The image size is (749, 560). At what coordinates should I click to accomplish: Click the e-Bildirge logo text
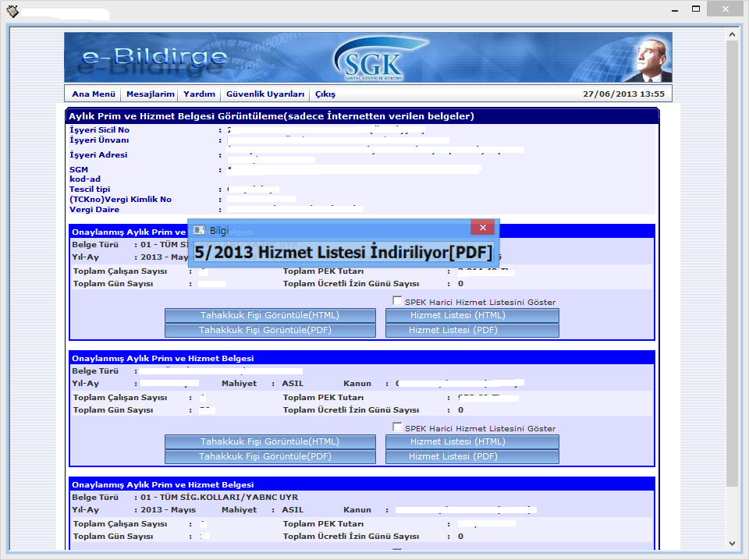(154, 58)
